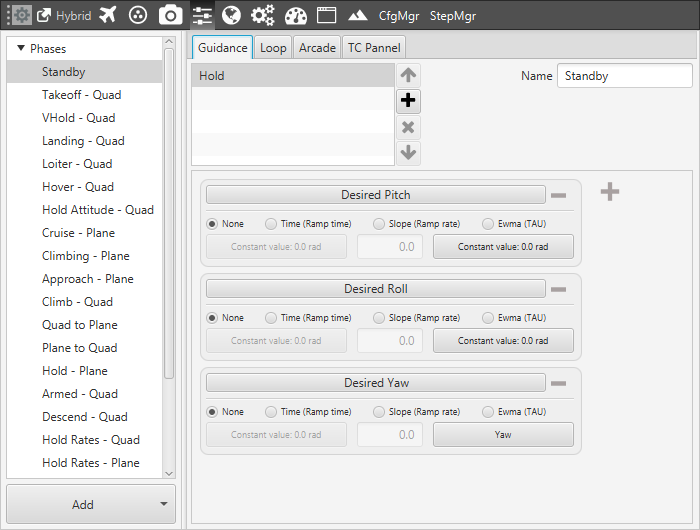Open the airplane vehicle icon
Screen dimensions: 700x530
[108, 15]
